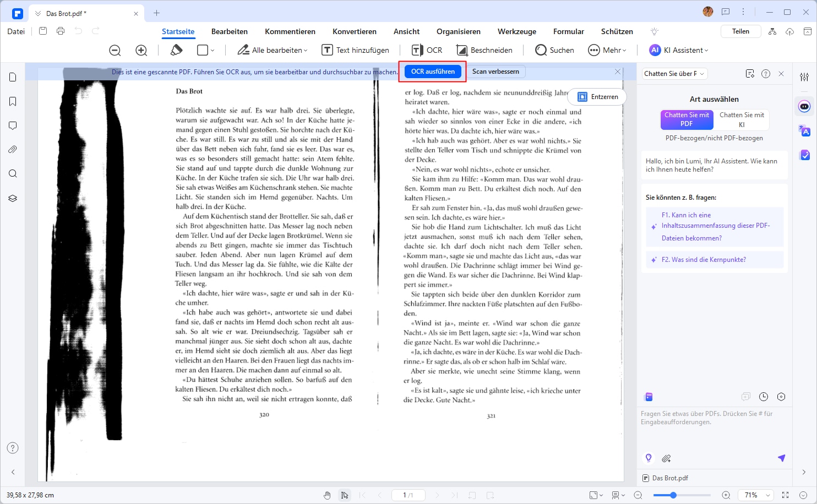Click Text hinzufügen tool
Screen dimensions: 817x504
coord(355,50)
